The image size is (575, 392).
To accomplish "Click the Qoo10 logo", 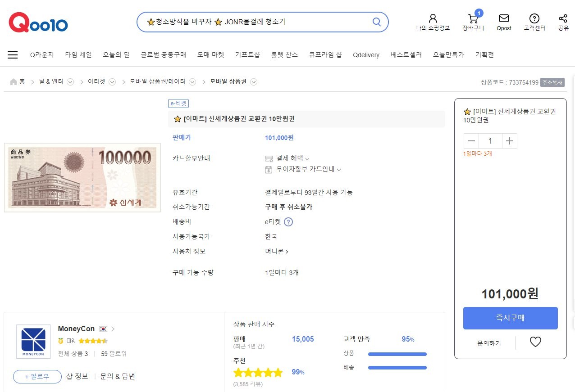I will click(x=38, y=23).
